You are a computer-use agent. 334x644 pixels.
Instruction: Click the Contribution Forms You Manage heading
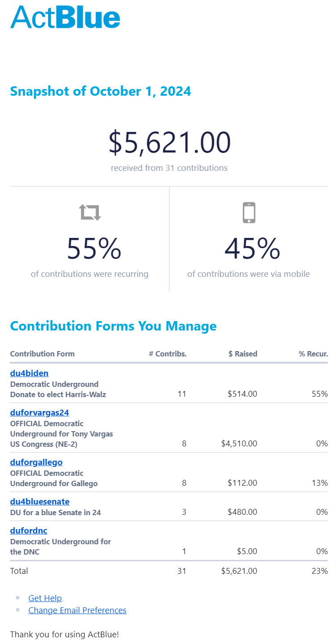[113, 326]
